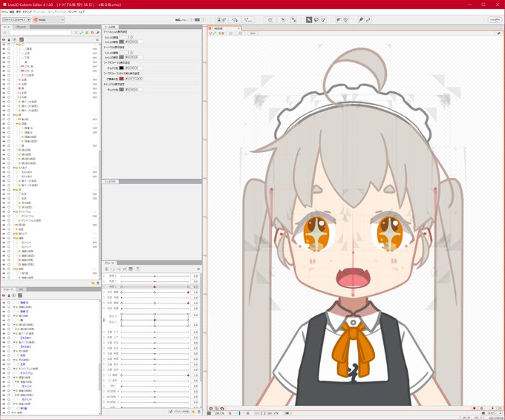Switch to the プロジェクト tab
The image size is (505, 420).
pos(21,27)
